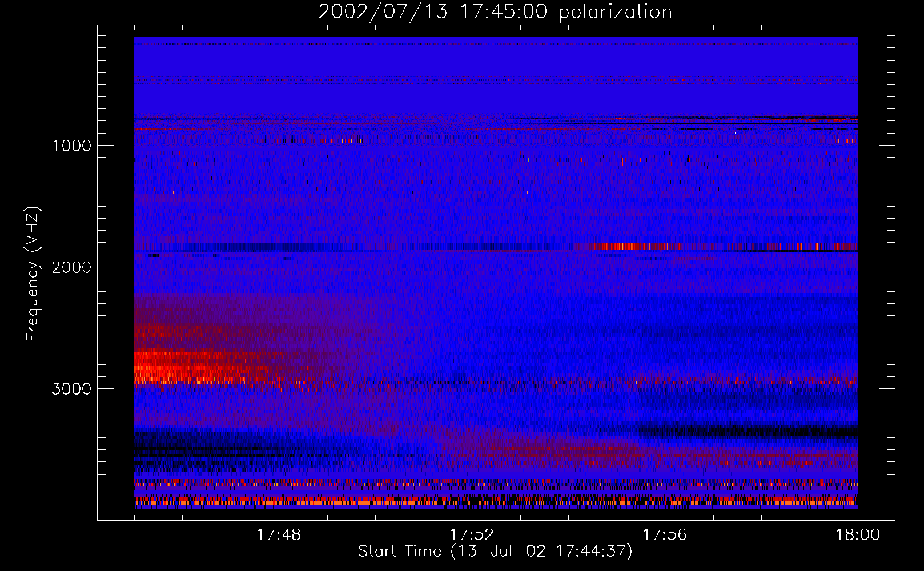This screenshot has height=571, width=924.
Task: Click the 2000 frequency tick label
Action: tap(71, 267)
